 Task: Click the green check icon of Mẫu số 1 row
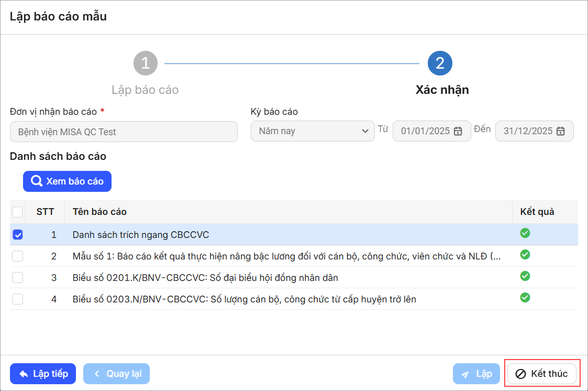[525, 255]
